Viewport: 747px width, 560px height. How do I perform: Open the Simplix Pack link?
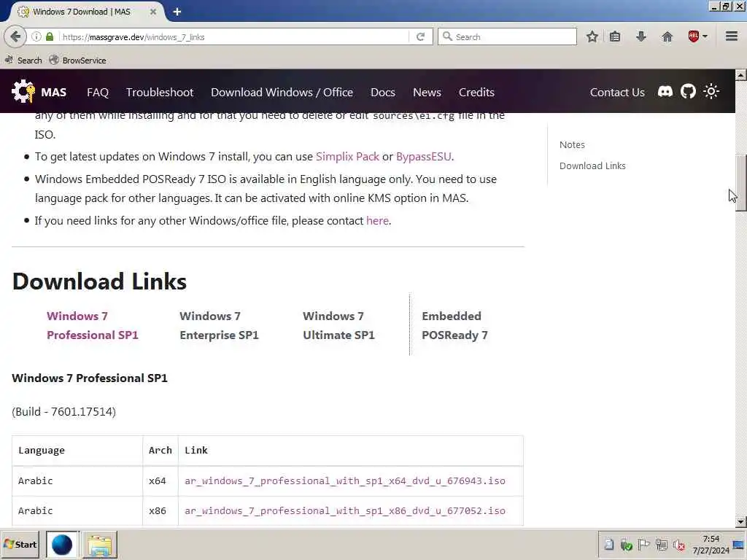click(347, 157)
